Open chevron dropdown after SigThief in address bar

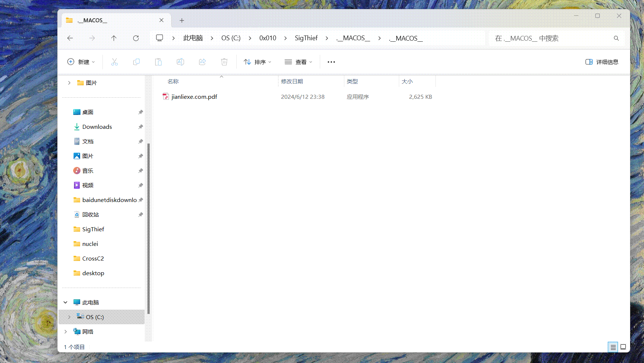pyautogui.click(x=327, y=38)
